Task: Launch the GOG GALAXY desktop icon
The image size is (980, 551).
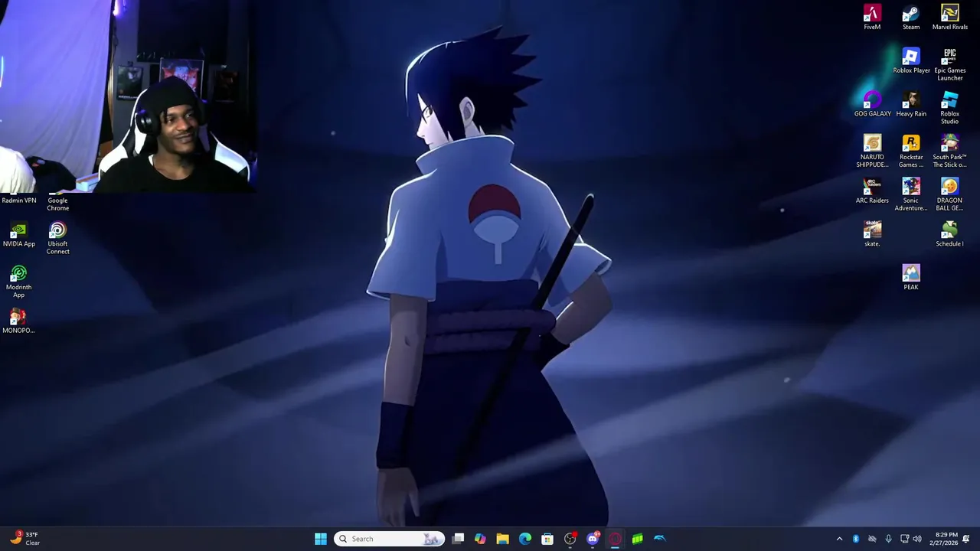Action: [x=872, y=105]
